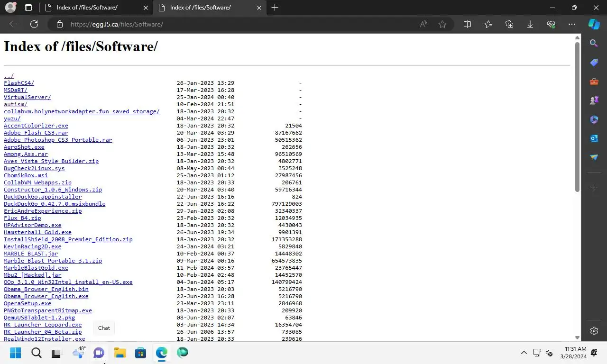
Task: Download QemuUSBTablet-1.2.pkg
Action: (x=39, y=318)
